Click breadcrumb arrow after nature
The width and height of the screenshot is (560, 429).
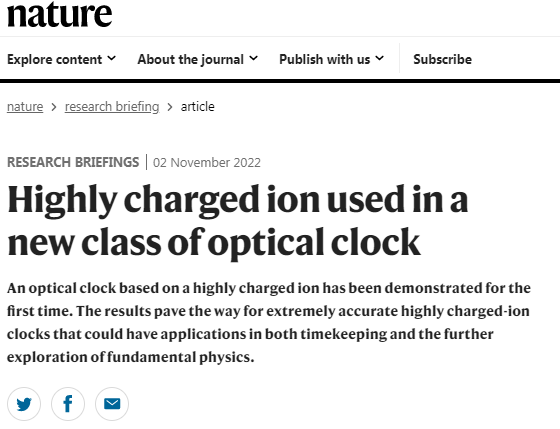54,107
